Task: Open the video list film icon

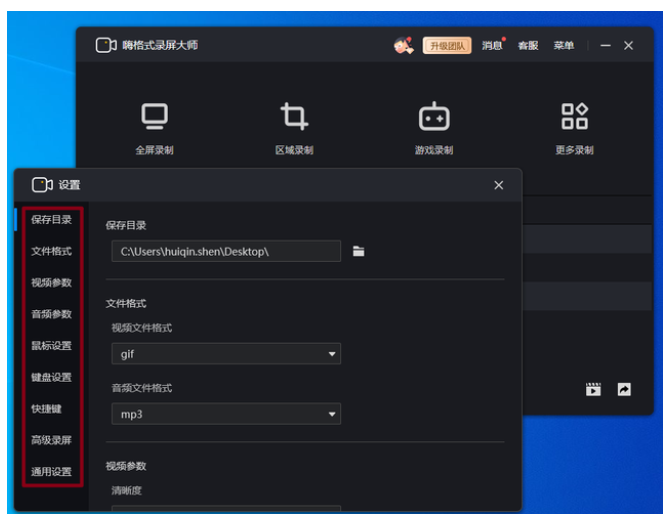Action: [x=594, y=390]
